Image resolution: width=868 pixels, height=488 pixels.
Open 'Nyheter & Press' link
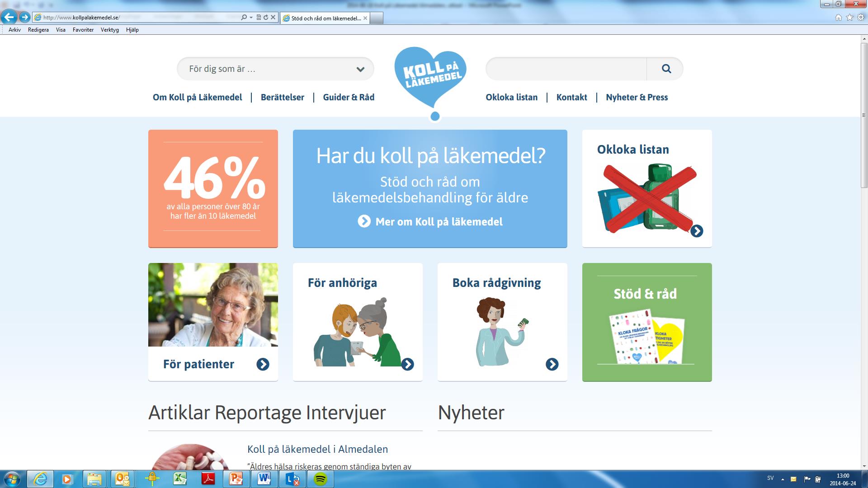coord(637,97)
